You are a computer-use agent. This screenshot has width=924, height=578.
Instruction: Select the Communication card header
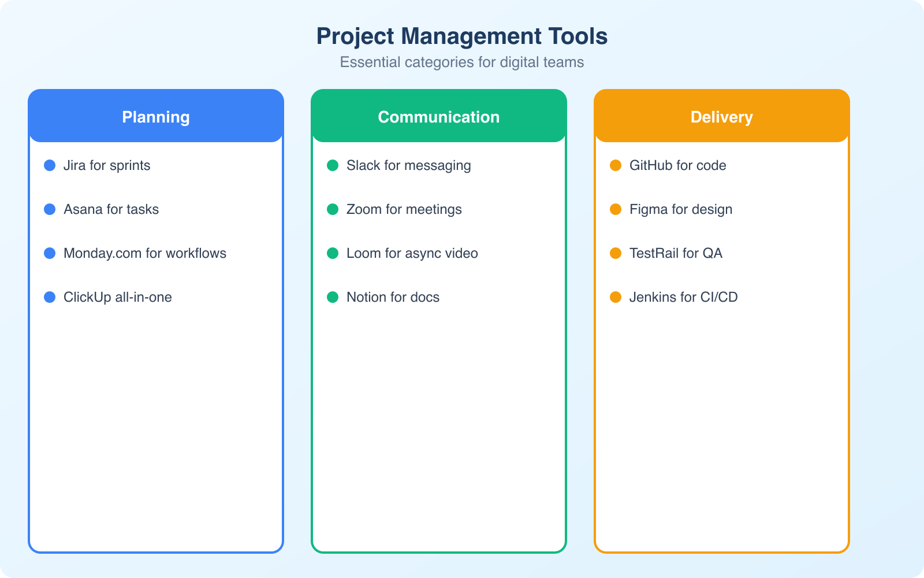click(438, 117)
